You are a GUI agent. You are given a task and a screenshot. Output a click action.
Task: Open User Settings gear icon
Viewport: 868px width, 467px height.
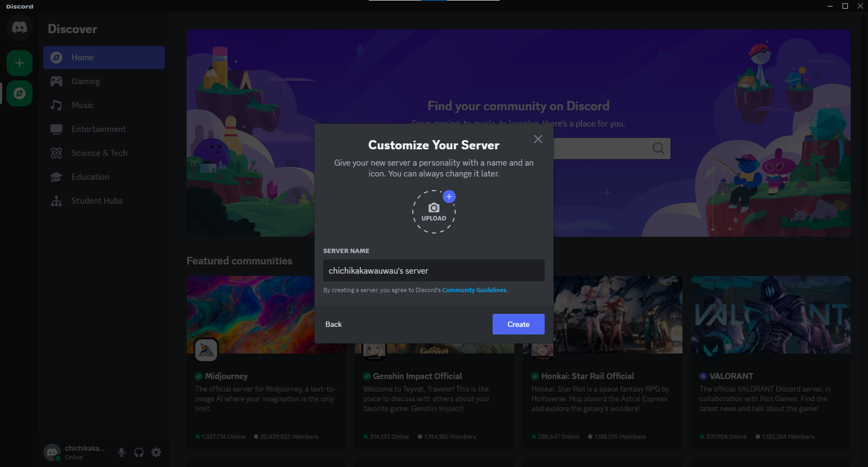pyautogui.click(x=156, y=452)
